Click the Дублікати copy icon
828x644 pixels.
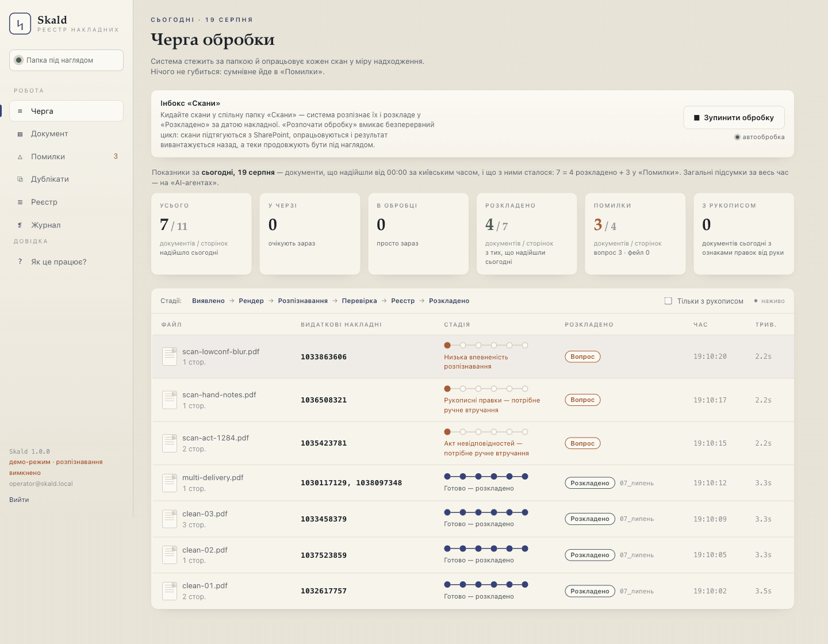tap(20, 179)
